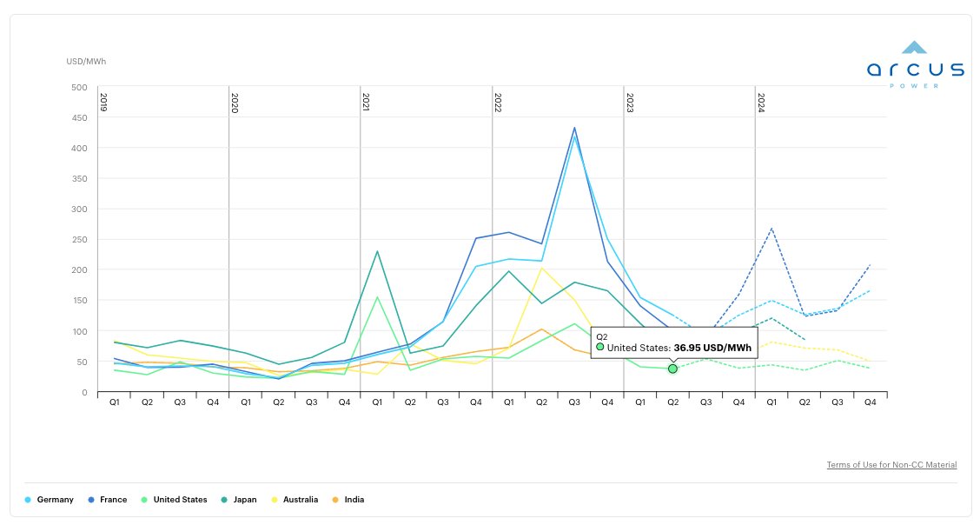
Task: Open the Terms of Use for Non-CC Material link
Action: [891, 464]
